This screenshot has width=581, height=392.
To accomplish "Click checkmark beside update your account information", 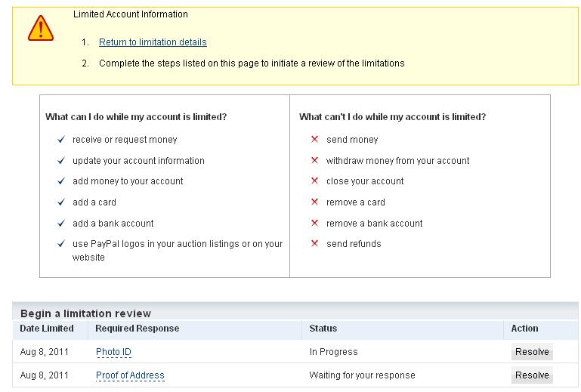I will click(x=61, y=161).
